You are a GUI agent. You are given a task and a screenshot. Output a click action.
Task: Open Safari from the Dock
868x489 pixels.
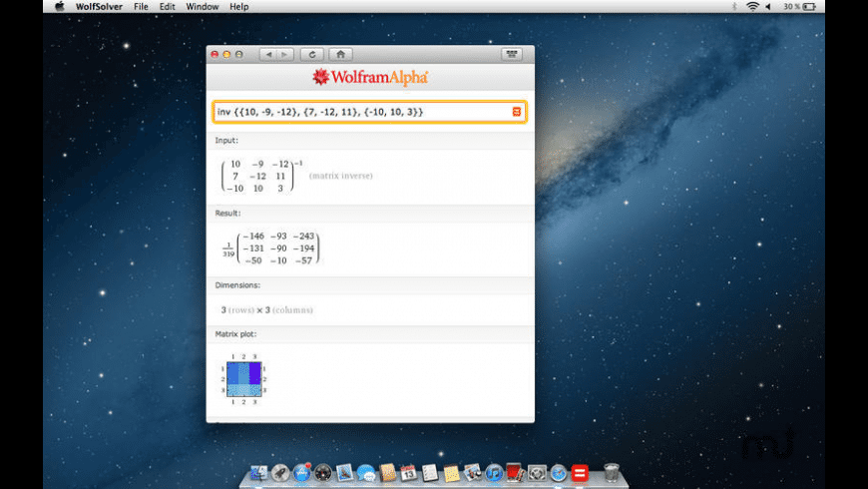pos(558,473)
